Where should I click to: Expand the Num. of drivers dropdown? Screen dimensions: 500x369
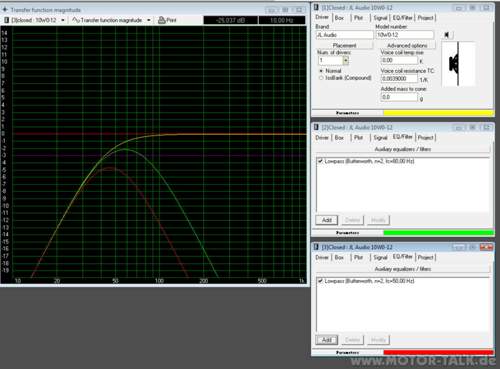point(346,61)
